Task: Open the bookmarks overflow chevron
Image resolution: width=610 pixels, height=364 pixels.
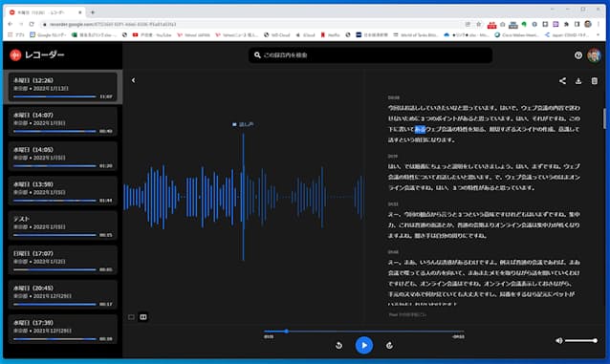Action: click(599, 35)
